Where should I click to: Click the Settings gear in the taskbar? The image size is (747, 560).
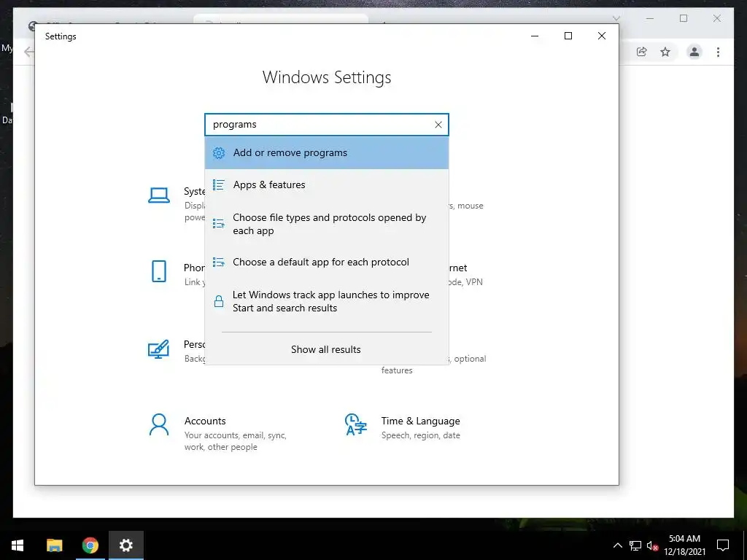coord(125,545)
